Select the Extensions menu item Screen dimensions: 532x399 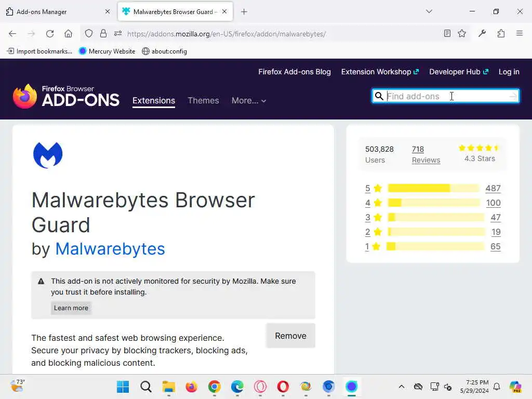pyautogui.click(x=154, y=101)
